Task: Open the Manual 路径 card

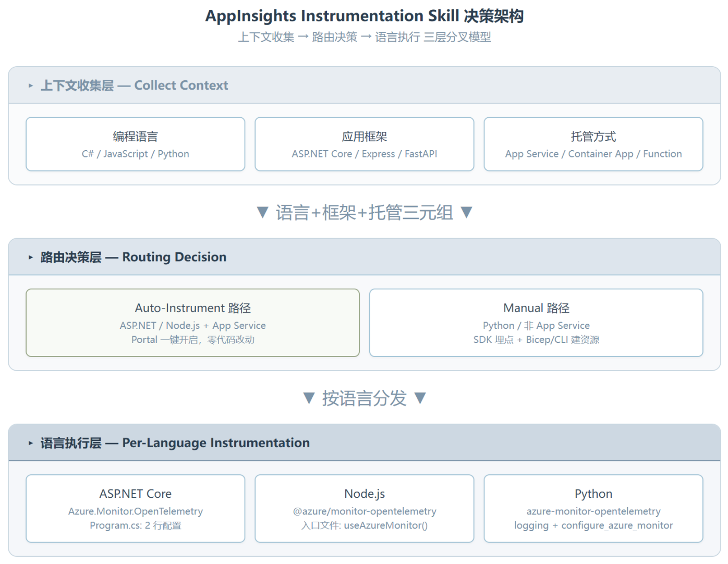Action: pos(536,323)
